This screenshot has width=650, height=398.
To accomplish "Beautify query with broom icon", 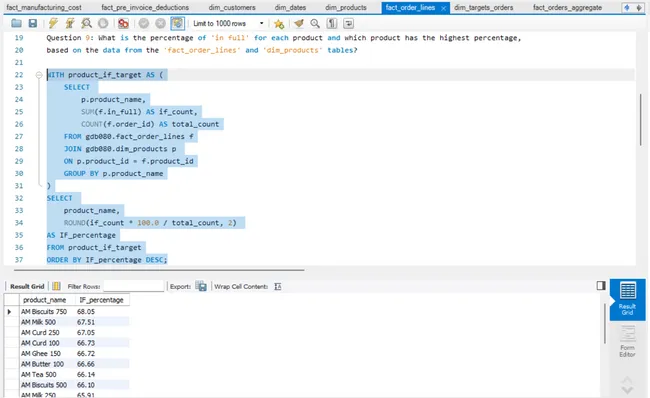I will [x=298, y=23].
